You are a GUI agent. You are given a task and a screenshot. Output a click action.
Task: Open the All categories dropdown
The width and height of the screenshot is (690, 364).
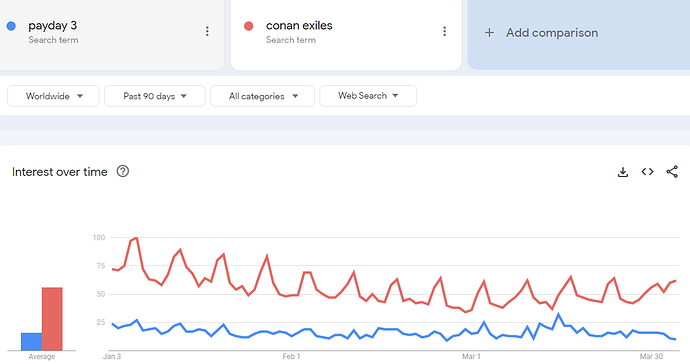click(x=262, y=96)
